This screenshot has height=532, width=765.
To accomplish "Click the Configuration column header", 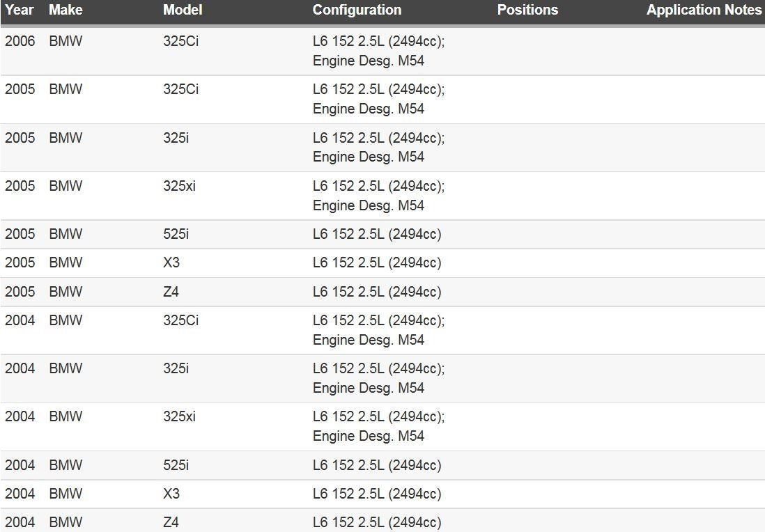I will click(x=357, y=10).
